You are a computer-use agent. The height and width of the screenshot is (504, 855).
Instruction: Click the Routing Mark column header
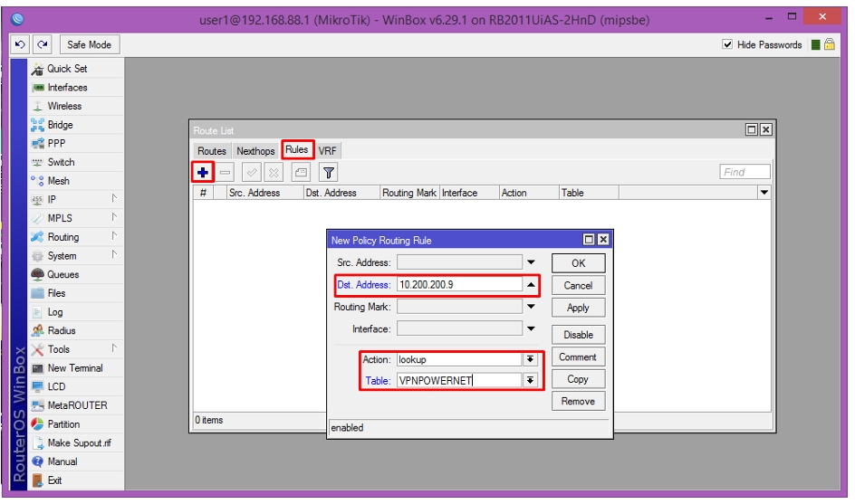click(x=409, y=193)
